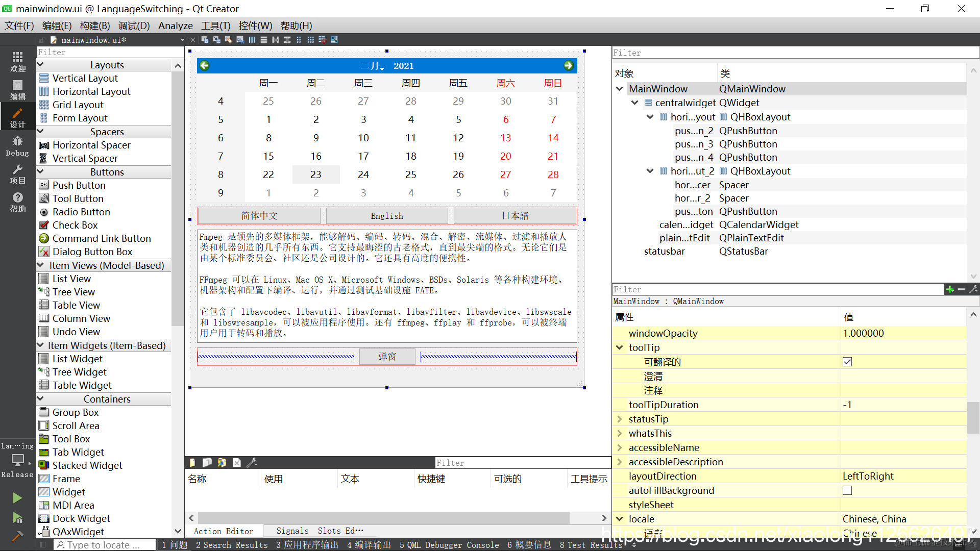
Task: Collapse the Layouts widget category
Action: tap(41, 65)
